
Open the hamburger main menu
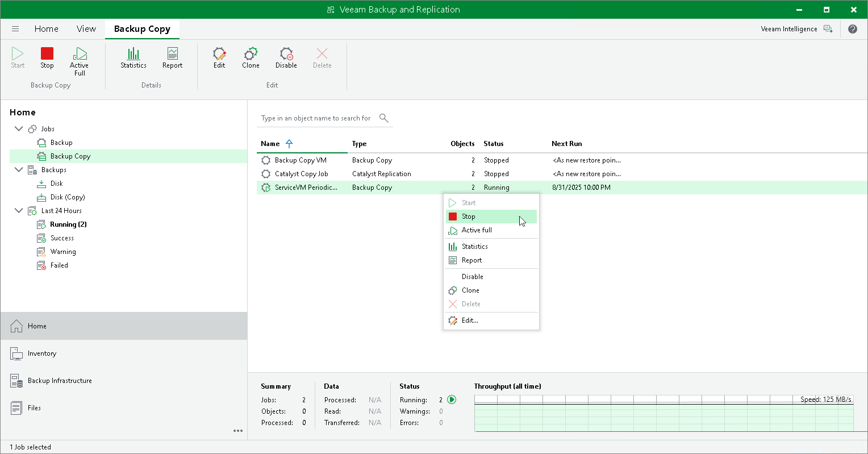pos(15,29)
